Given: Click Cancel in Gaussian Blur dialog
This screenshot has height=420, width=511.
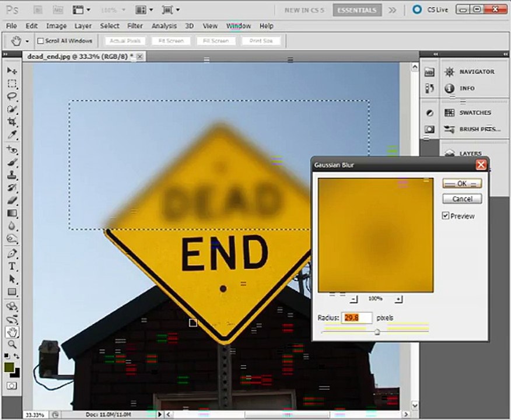Looking at the screenshot, I should [x=462, y=199].
